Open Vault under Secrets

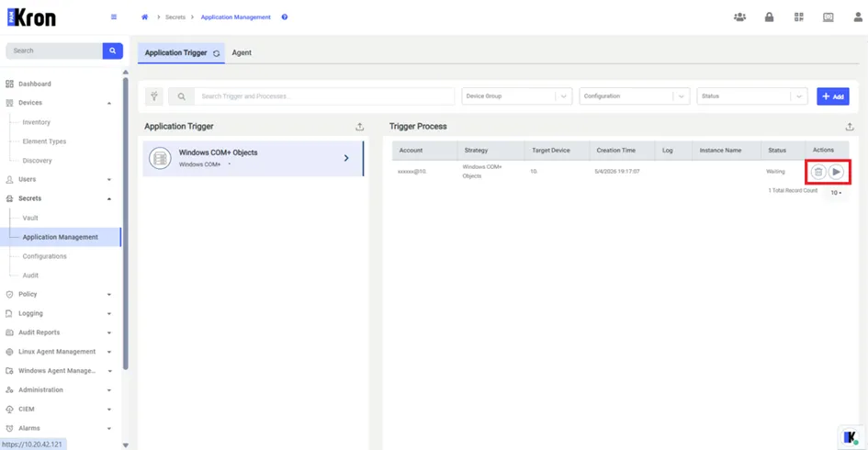point(30,218)
